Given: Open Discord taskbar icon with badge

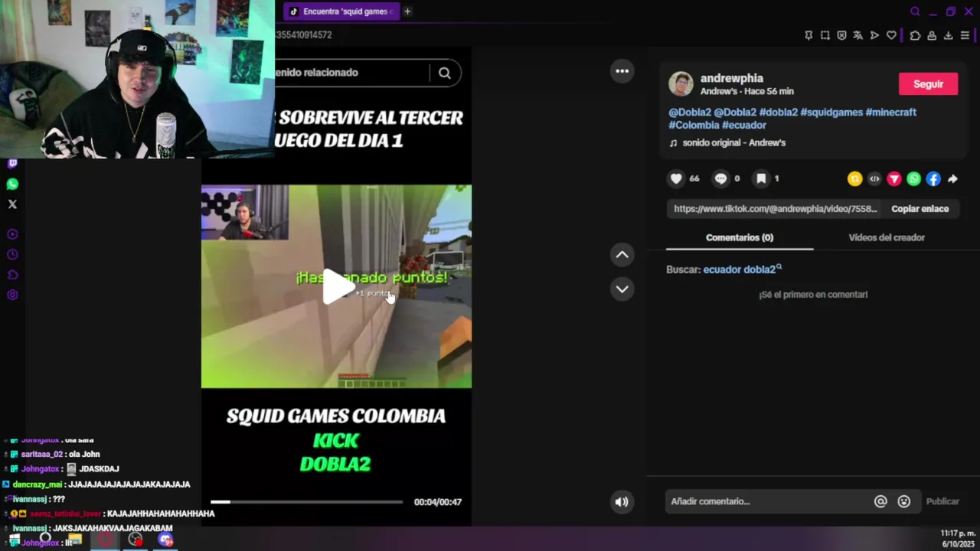Looking at the screenshot, I should (165, 540).
